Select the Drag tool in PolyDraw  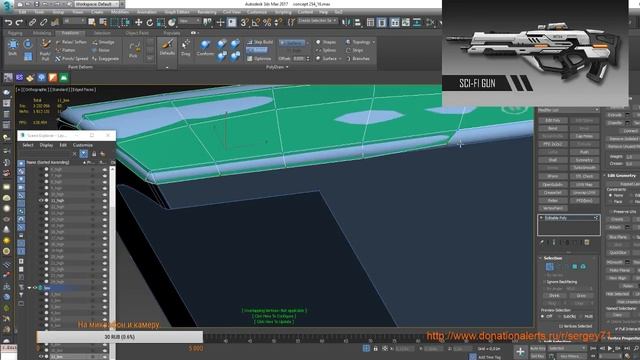click(186, 47)
